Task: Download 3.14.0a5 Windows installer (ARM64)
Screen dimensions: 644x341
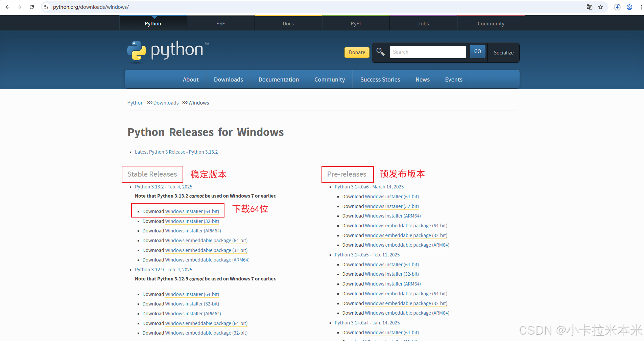Action: [393, 284]
